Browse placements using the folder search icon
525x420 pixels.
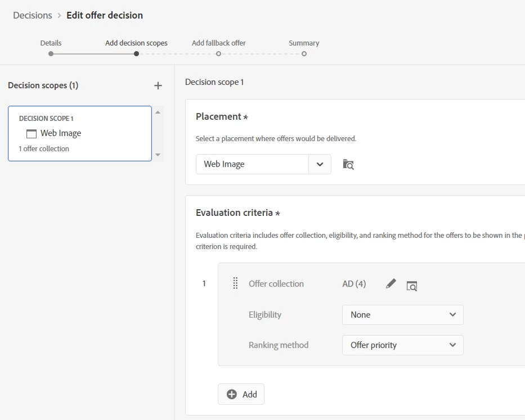click(348, 165)
